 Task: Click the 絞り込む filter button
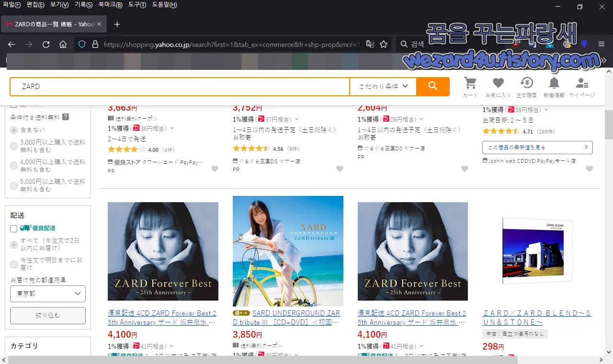pos(48,315)
